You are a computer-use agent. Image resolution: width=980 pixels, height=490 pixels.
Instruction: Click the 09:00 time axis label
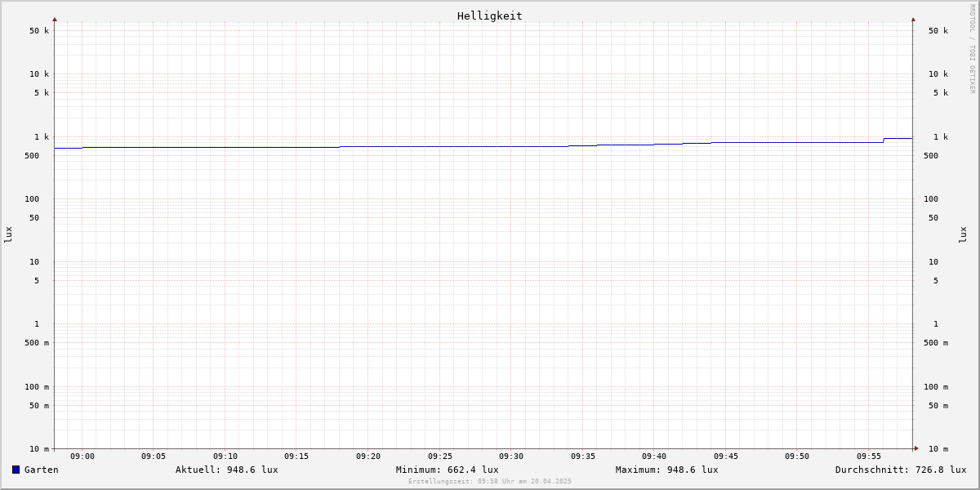click(x=82, y=457)
